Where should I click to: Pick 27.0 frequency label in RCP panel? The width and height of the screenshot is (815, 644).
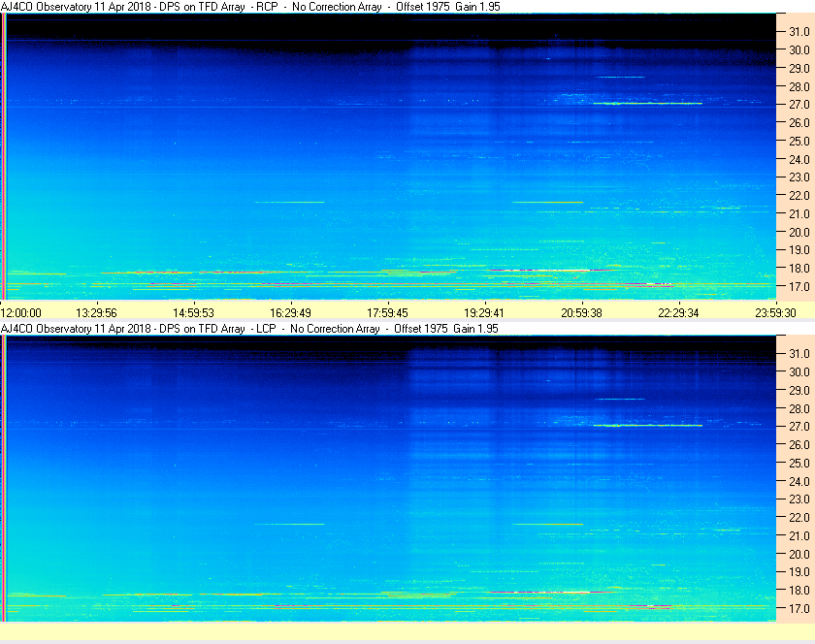click(799, 105)
